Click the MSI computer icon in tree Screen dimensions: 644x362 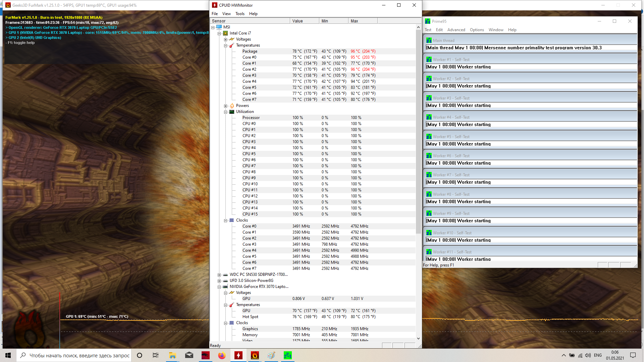219,27
